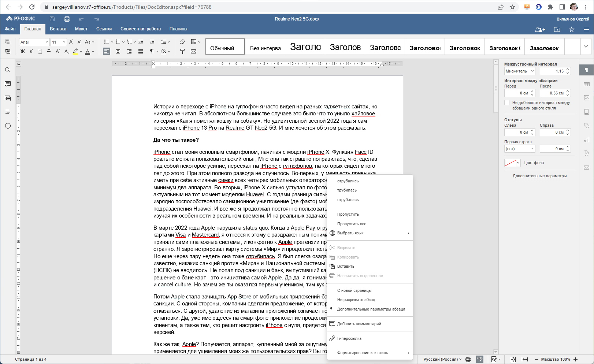Apply black font color button
This screenshot has height=364, width=594.
pyautogui.click(x=88, y=52)
